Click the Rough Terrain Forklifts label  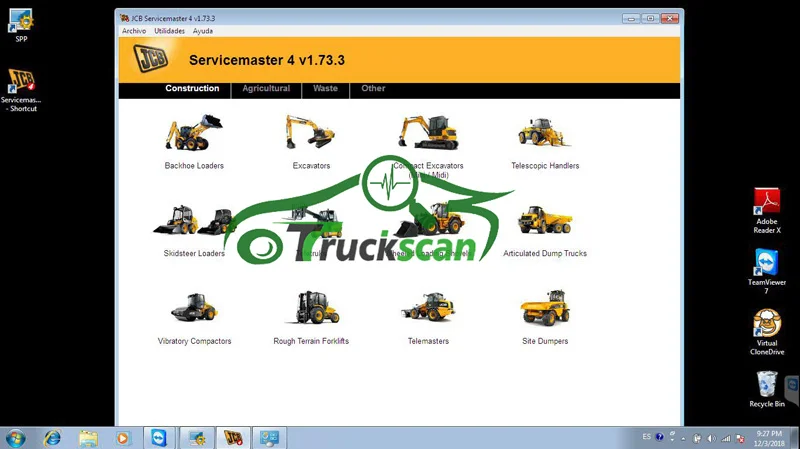(x=311, y=341)
